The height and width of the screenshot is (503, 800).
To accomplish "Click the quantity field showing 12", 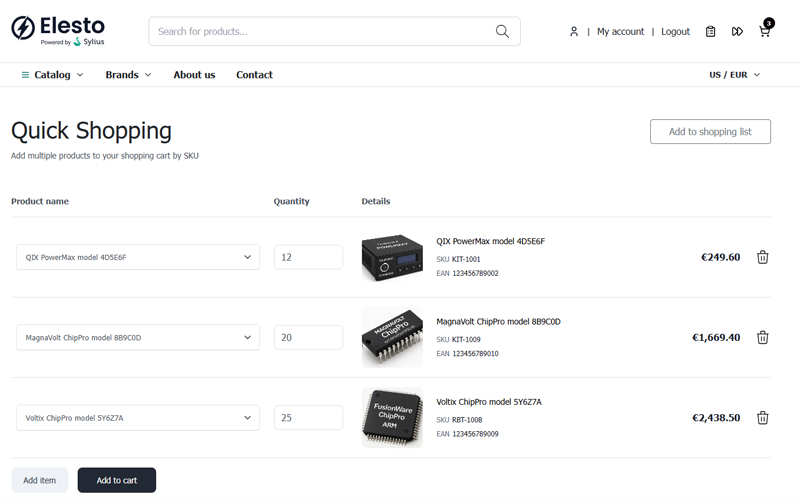I will click(x=308, y=257).
